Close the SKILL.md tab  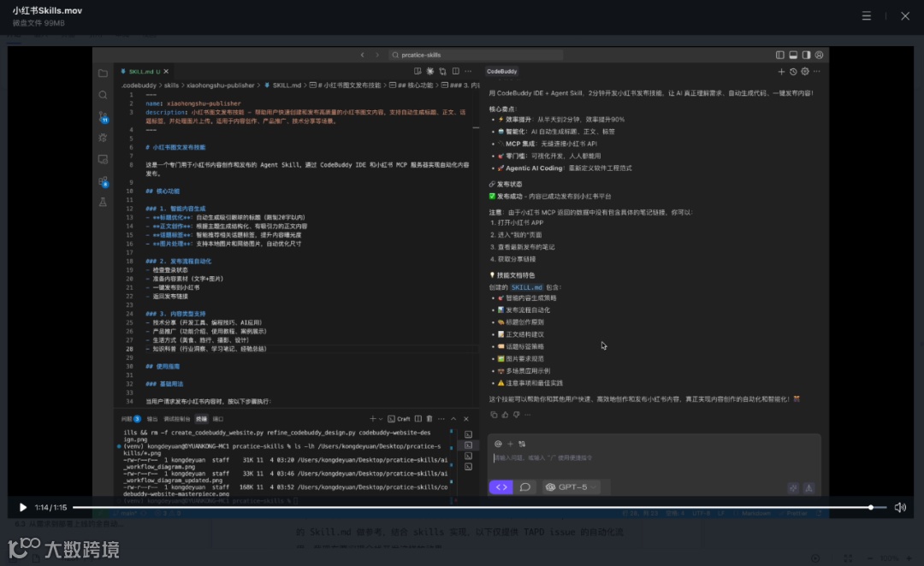[166, 71]
